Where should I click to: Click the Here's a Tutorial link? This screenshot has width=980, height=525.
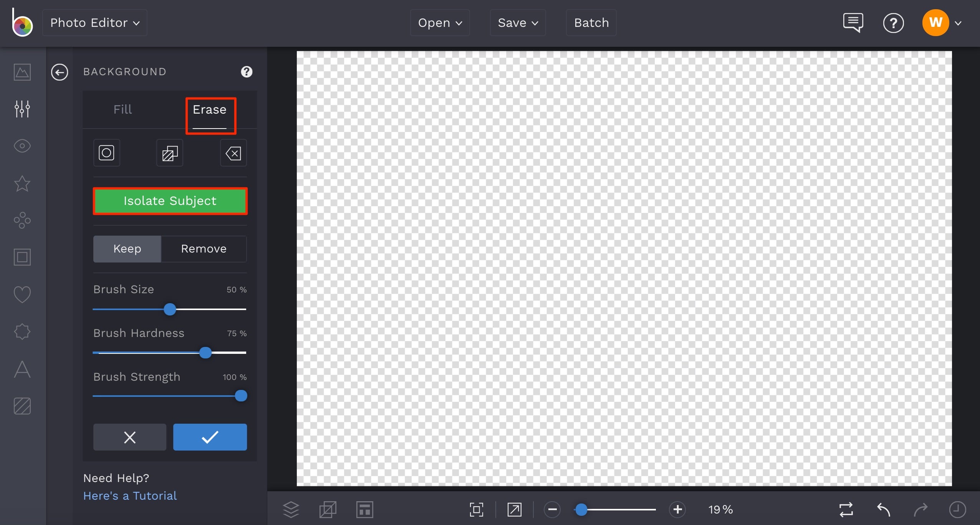point(130,496)
